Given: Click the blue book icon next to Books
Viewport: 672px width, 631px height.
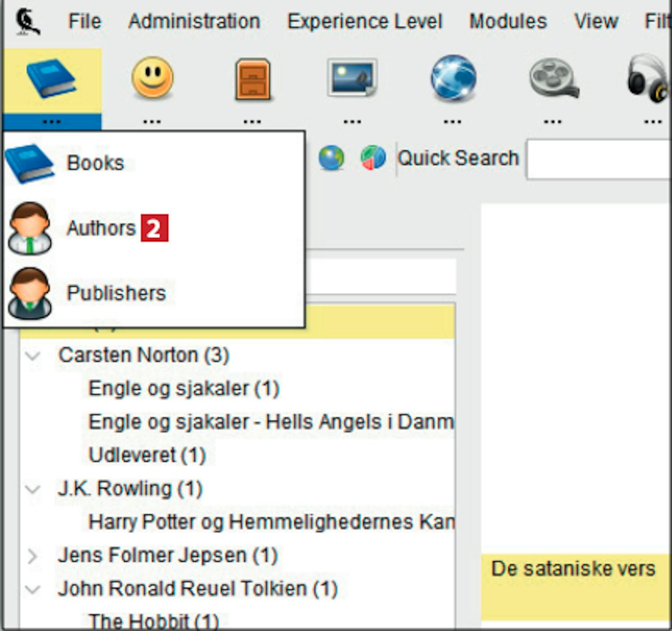Looking at the screenshot, I should tap(30, 163).
